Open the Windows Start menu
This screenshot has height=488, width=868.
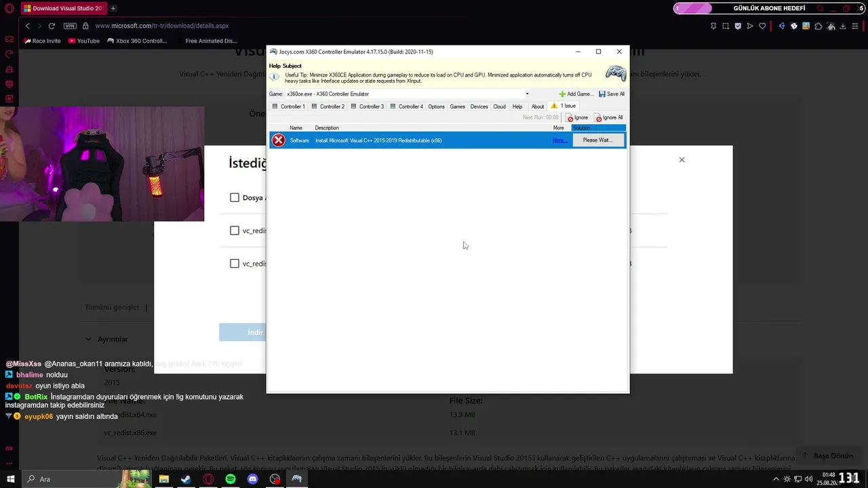click(x=11, y=479)
